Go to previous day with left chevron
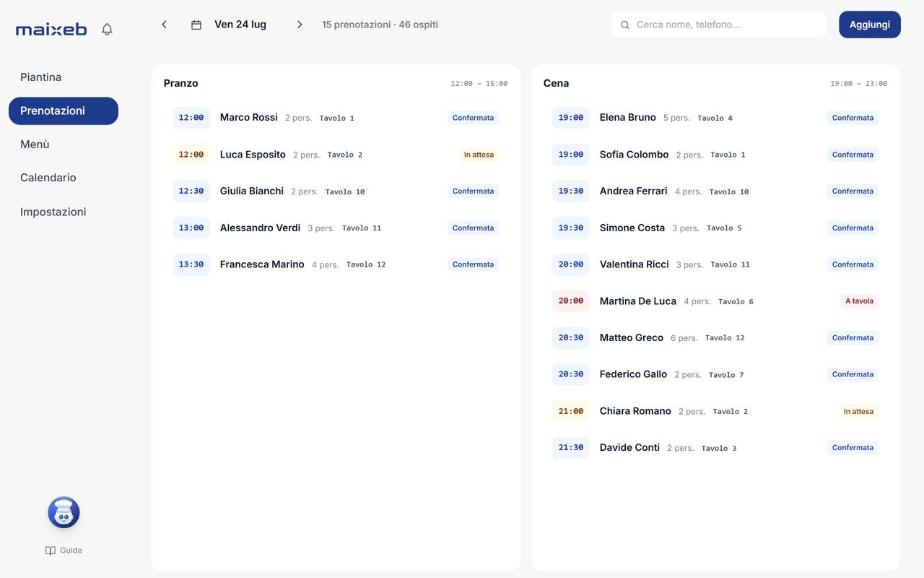Image resolution: width=924 pixels, height=578 pixels. pos(165,25)
